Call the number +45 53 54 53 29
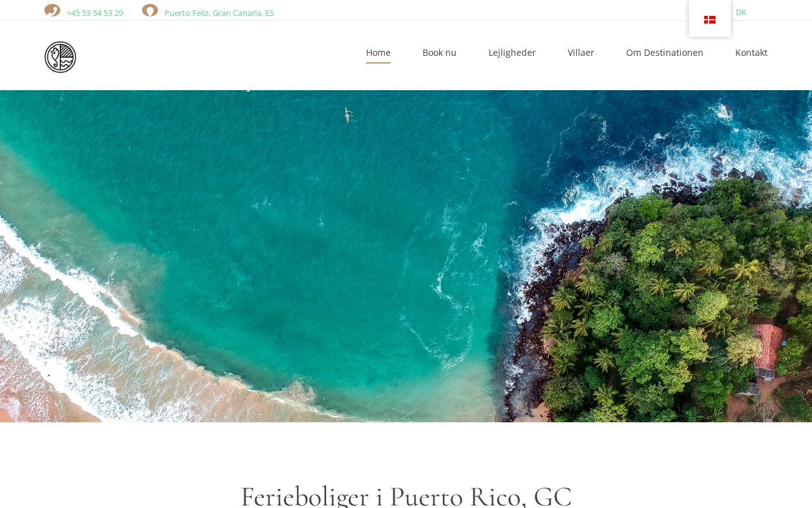The height and width of the screenshot is (508, 812). coord(95,13)
